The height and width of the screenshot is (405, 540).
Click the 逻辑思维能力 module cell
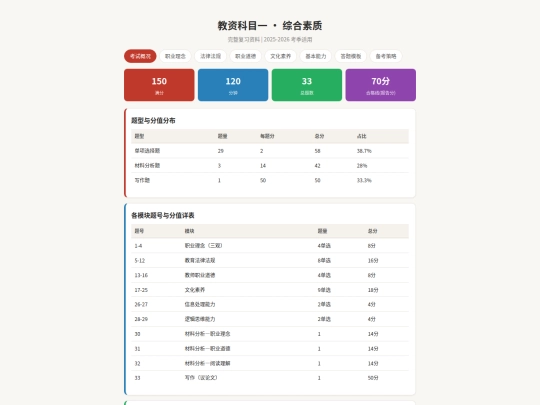coord(200,319)
